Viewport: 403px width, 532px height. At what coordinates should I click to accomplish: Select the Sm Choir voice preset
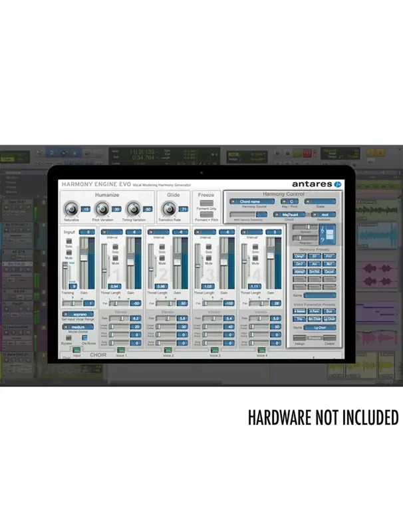coord(314,319)
